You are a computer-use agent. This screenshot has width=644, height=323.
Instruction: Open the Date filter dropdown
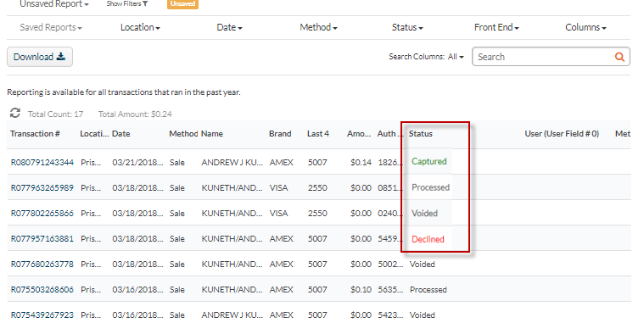click(230, 27)
